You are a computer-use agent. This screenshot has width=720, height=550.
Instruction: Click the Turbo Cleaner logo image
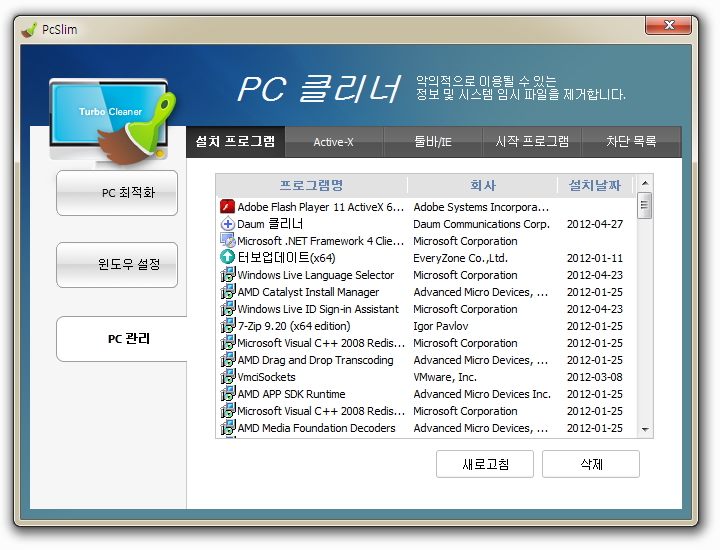pyautogui.click(x=112, y=120)
